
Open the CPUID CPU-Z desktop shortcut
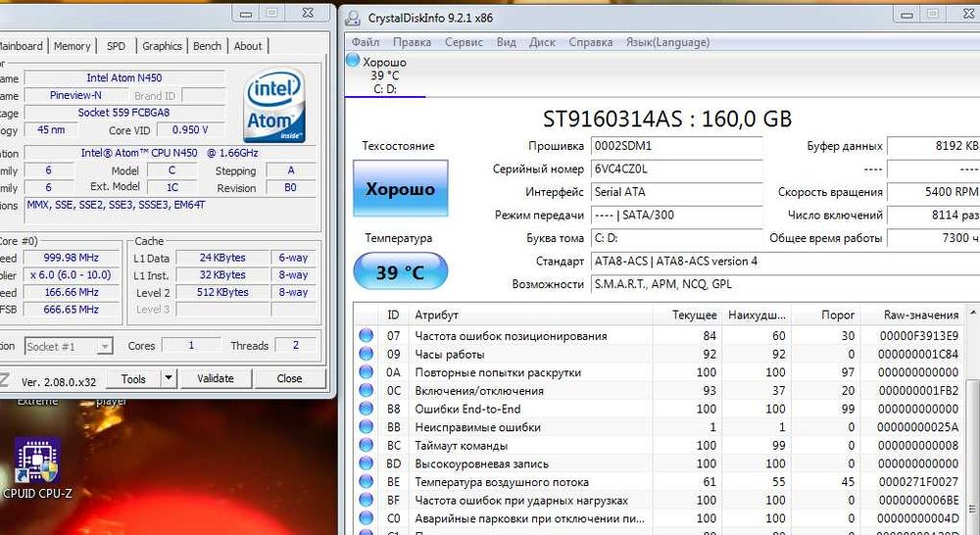[x=37, y=468]
